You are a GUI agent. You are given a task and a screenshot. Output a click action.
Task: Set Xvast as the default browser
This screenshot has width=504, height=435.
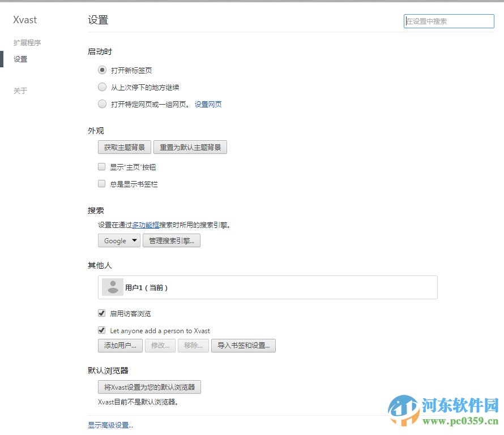coord(148,387)
